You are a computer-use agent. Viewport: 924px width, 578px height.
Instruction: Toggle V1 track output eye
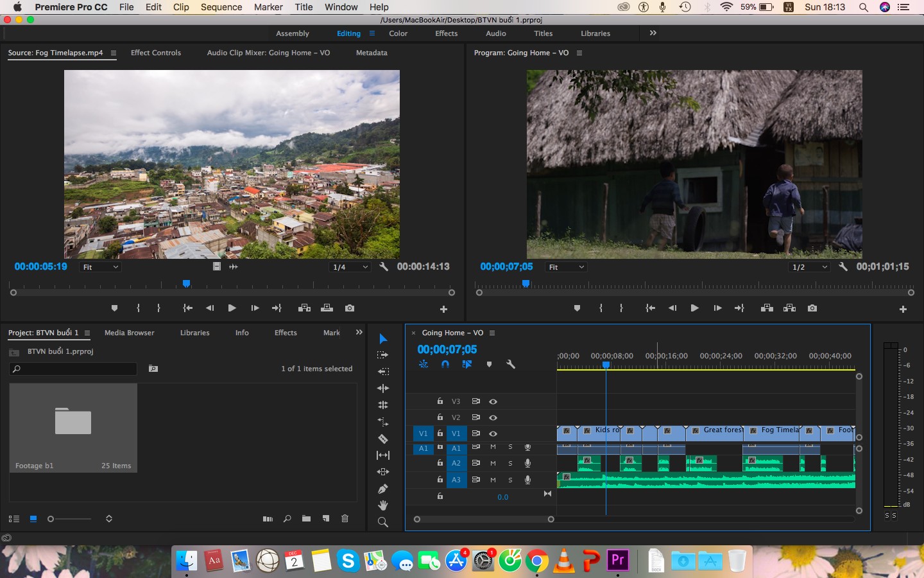coord(493,433)
